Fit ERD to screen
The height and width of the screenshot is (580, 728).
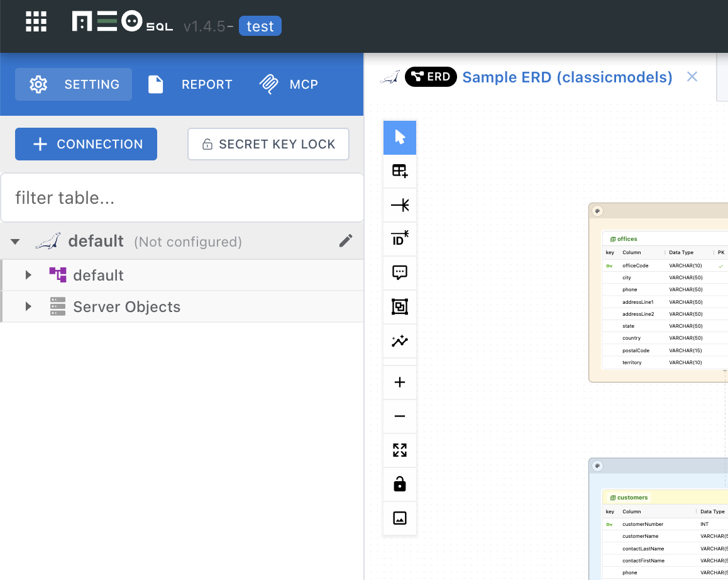coord(400,450)
